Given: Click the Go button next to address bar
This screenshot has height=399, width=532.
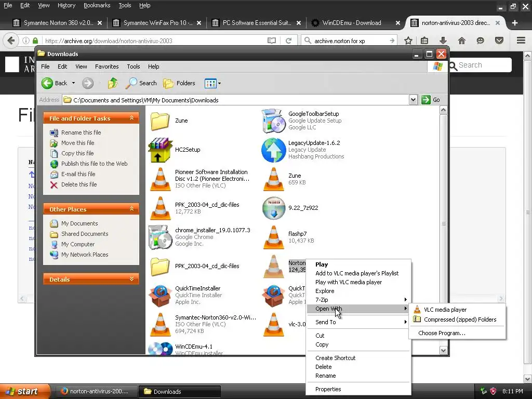Looking at the screenshot, I should tap(431, 100).
